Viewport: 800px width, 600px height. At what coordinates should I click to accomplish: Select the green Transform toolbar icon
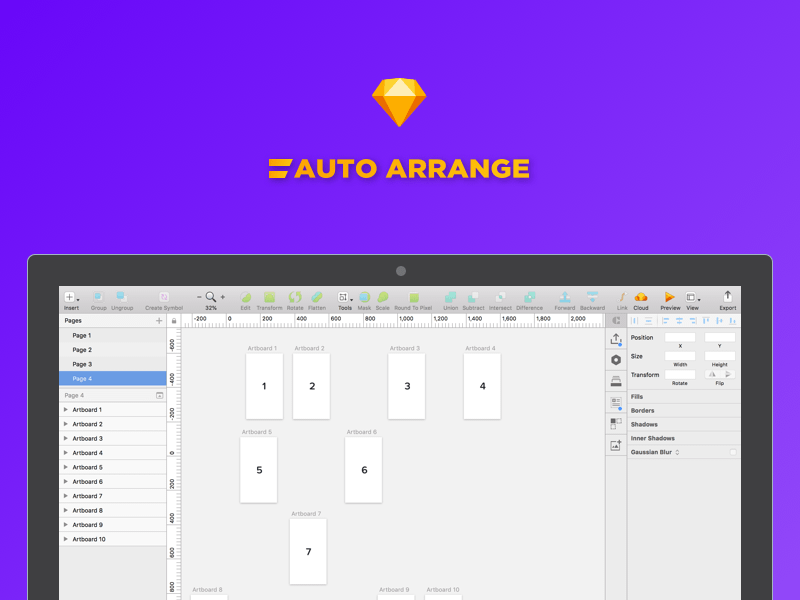pyautogui.click(x=269, y=297)
